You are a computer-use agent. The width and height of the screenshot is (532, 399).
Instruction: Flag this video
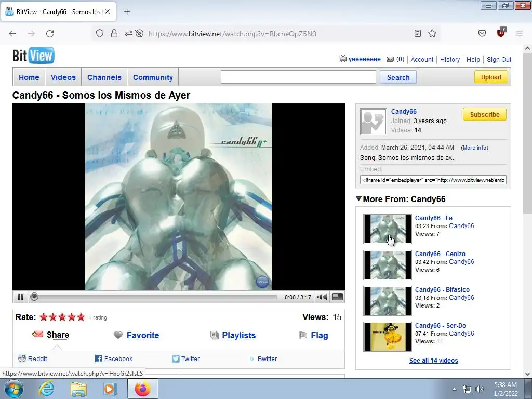(x=320, y=335)
